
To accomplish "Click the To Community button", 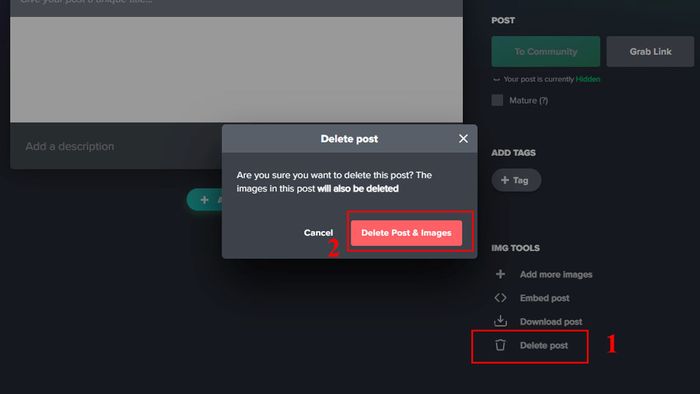I will pos(546,52).
